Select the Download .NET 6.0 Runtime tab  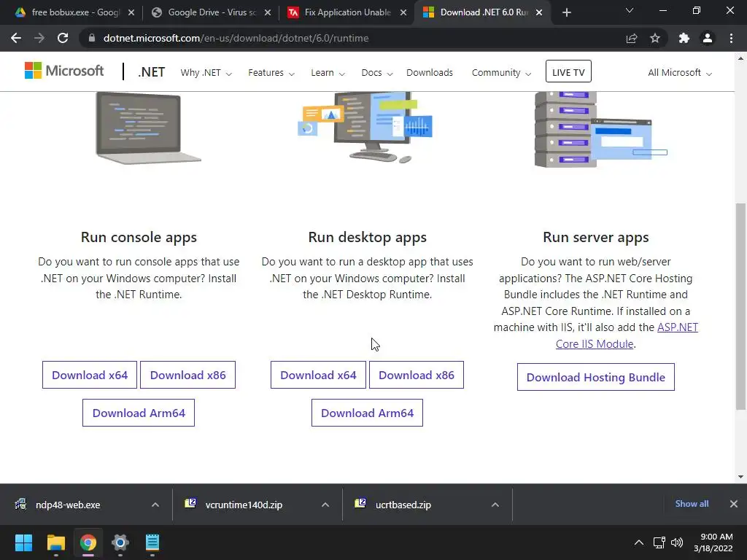[x=481, y=12]
